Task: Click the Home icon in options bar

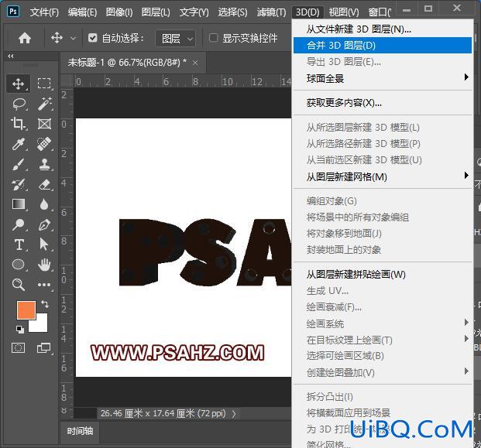Action: [25, 38]
